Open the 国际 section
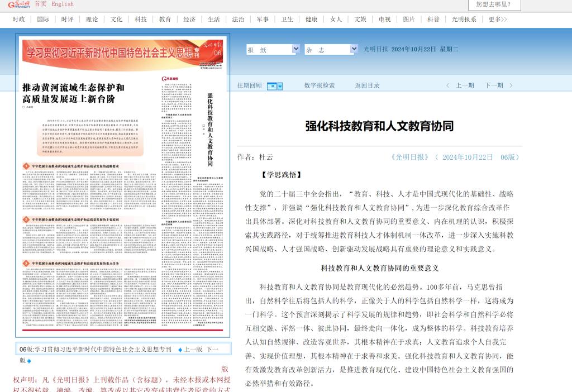 43,20
